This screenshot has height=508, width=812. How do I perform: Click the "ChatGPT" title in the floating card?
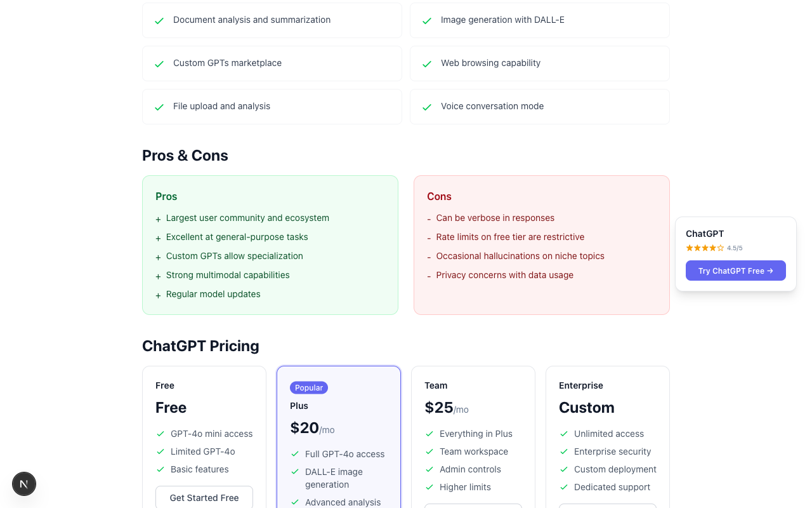pyautogui.click(x=704, y=234)
